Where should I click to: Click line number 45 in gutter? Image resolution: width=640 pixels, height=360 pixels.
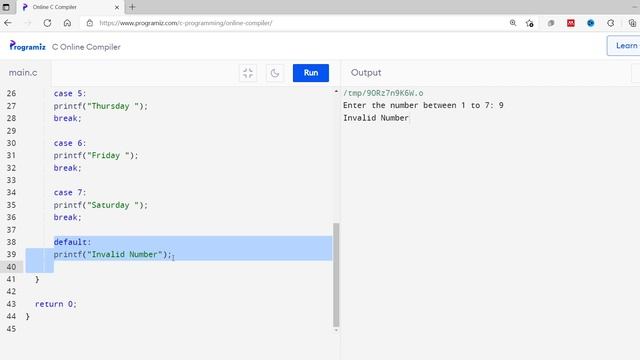(11, 329)
